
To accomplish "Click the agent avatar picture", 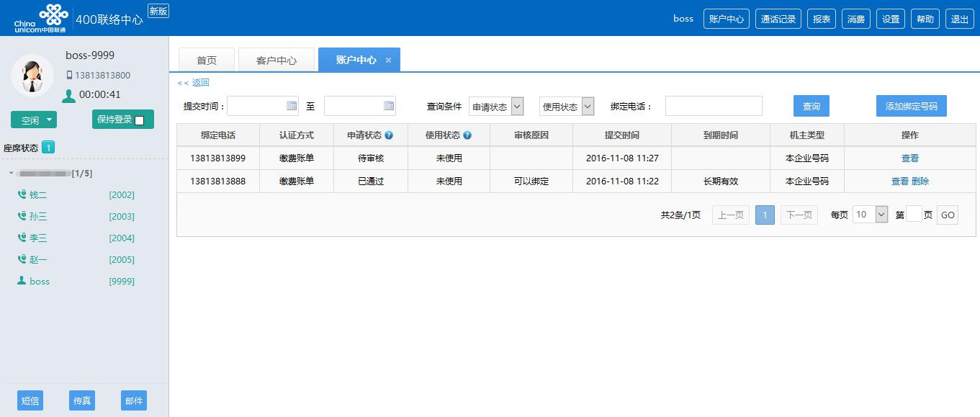I will coord(32,76).
